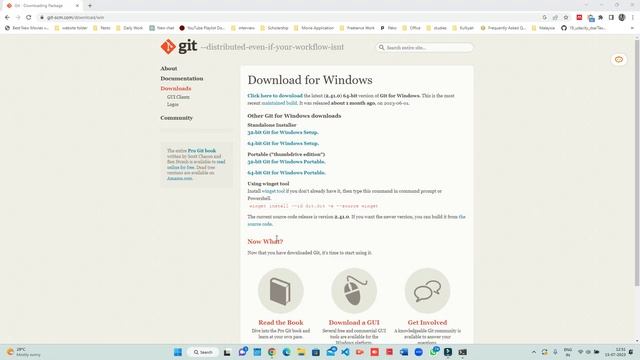
Task: Open the Chrome three-dot menu
Action: tap(633, 17)
